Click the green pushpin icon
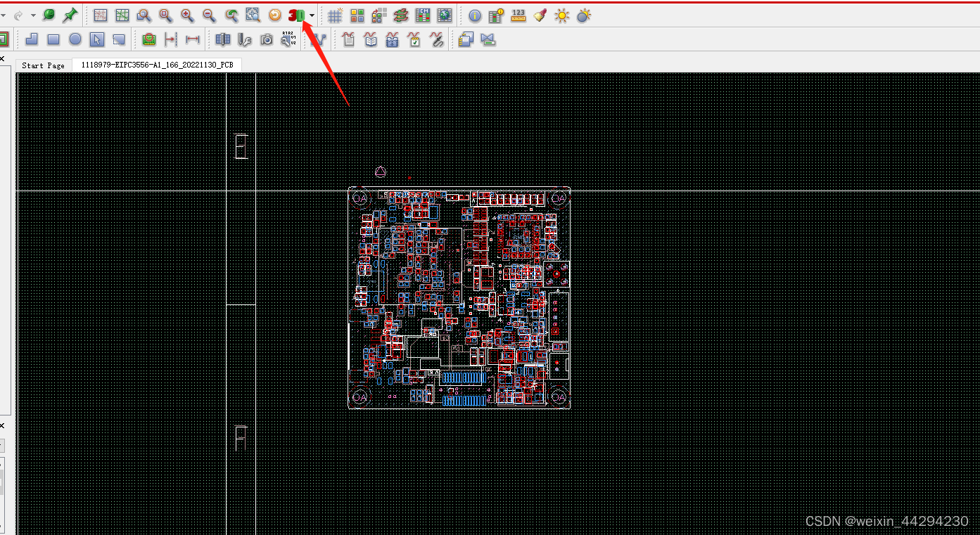980x535 pixels. [x=70, y=15]
